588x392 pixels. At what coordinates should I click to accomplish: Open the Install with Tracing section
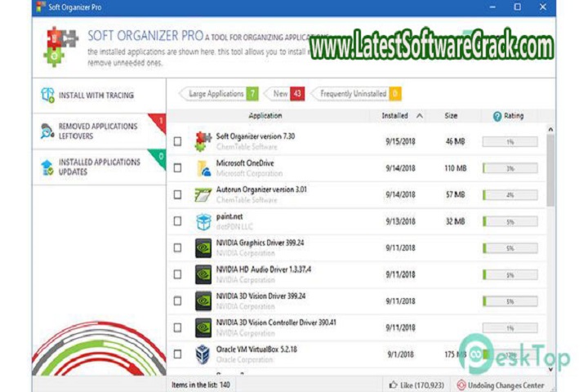click(99, 96)
